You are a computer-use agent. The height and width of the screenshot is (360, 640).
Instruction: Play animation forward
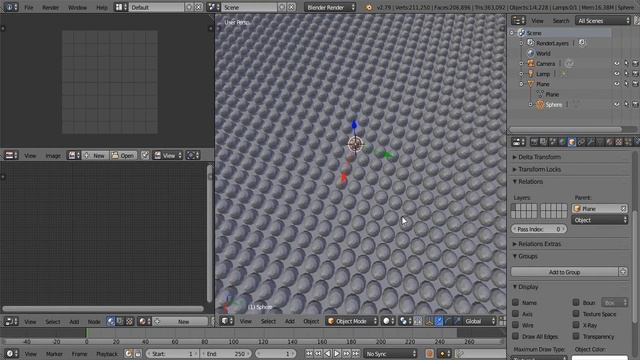click(337, 353)
